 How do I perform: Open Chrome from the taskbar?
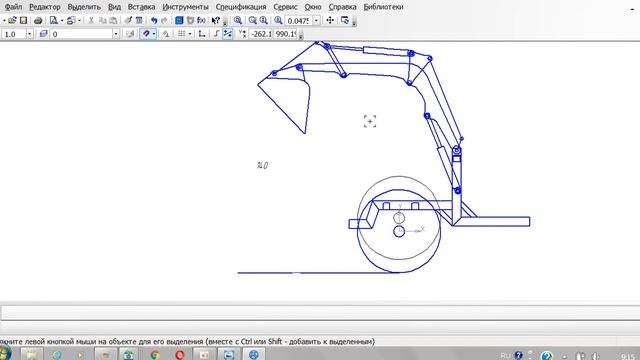tap(154, 354)
